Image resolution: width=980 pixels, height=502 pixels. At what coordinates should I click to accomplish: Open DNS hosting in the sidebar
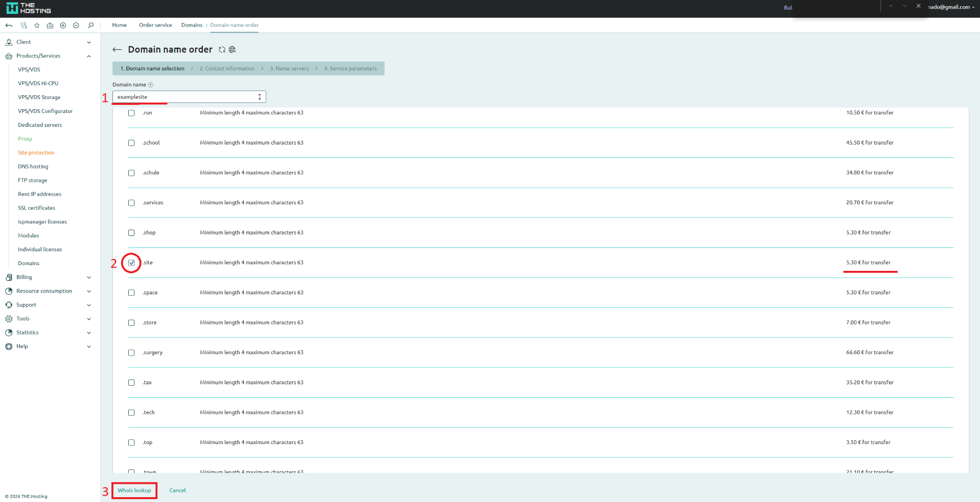[33, 167]
